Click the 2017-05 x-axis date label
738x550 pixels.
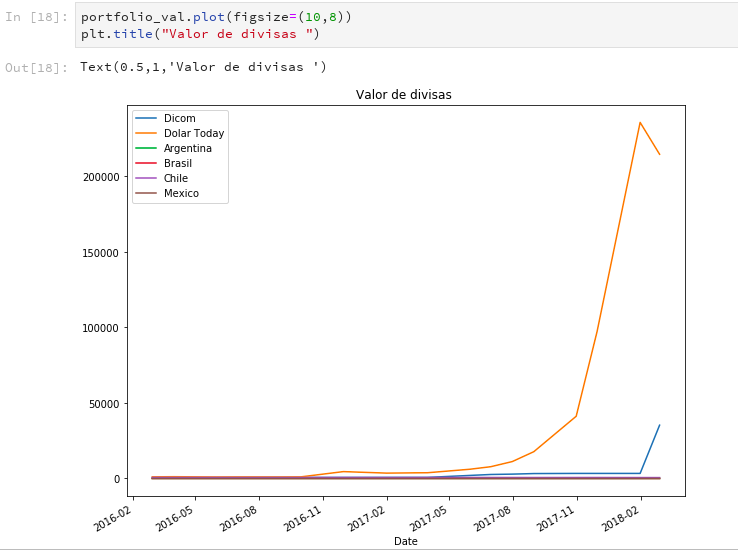click(429, 519)
